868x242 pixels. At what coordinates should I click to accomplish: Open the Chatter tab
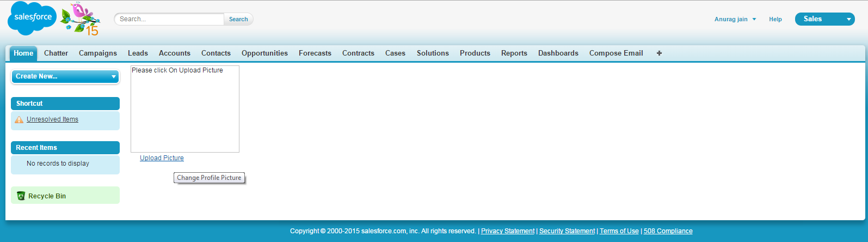tap(56, 53)
